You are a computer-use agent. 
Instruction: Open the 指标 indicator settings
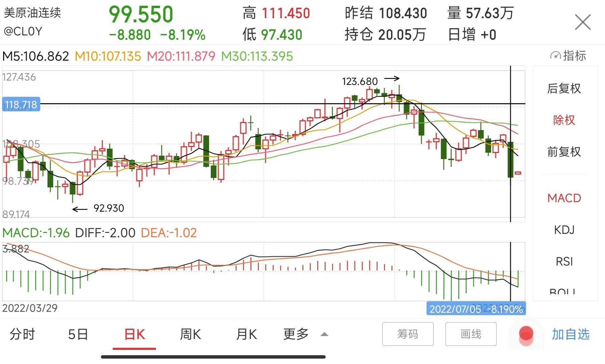568,56
